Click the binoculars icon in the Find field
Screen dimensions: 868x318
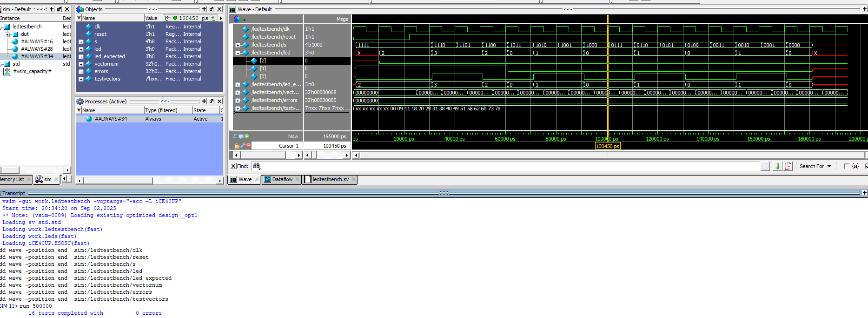[257, 166]
